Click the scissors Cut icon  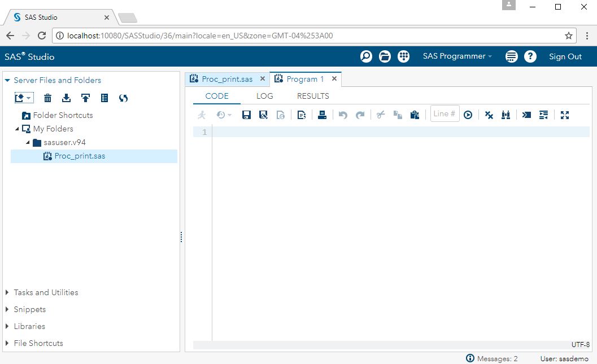tap(381, 115)
